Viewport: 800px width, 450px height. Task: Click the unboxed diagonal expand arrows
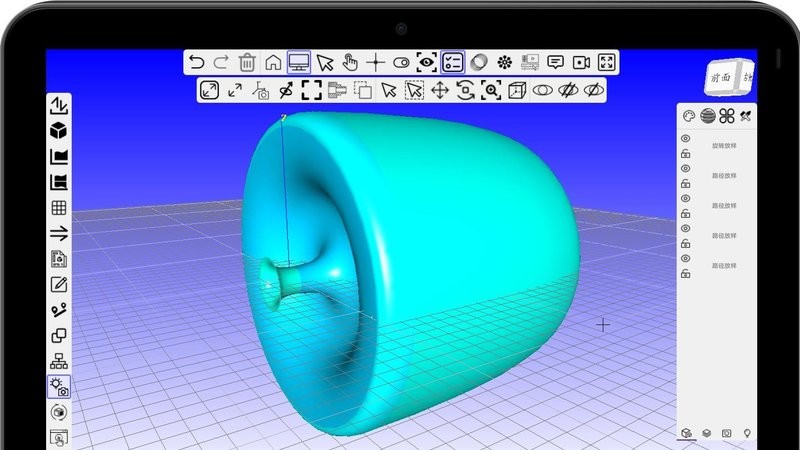tap(235, 90)
